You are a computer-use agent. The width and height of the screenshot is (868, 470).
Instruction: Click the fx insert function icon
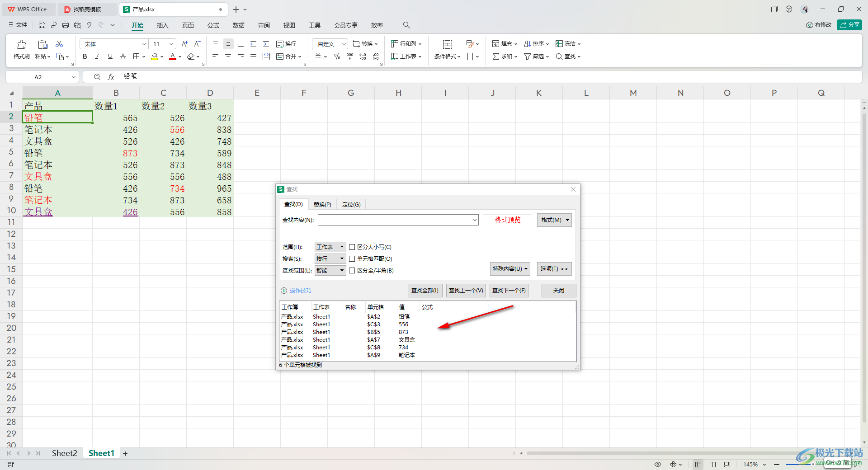(x=111, y=77)
